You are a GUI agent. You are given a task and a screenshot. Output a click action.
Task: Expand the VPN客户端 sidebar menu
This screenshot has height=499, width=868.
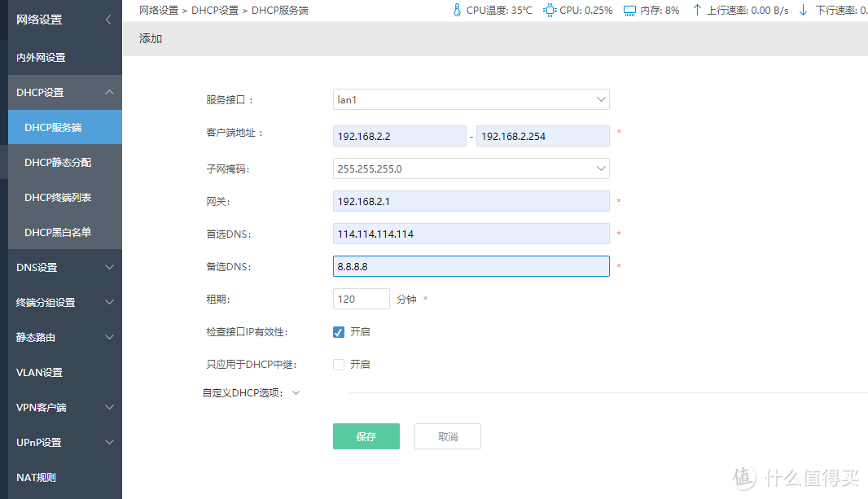tap(61, 407)
